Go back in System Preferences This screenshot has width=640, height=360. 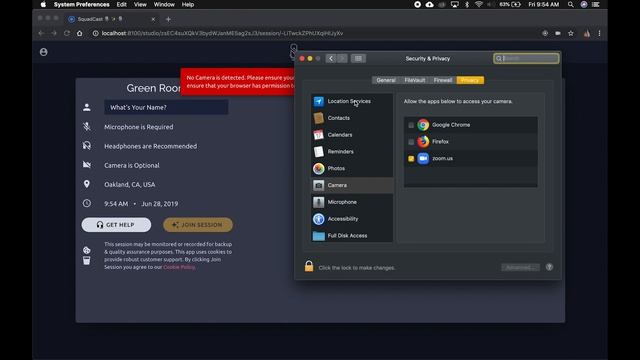point(331,58)
